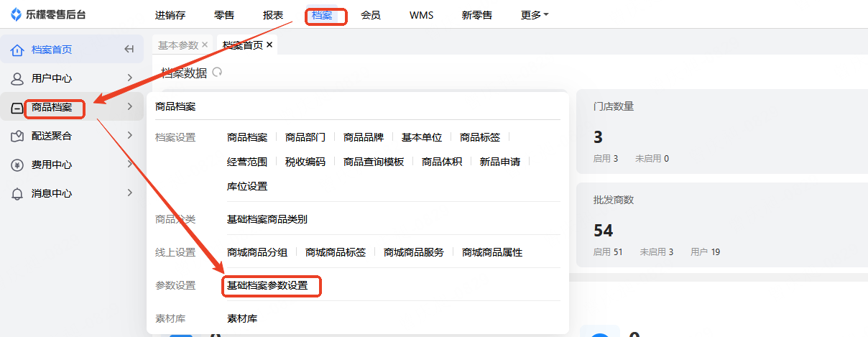This screenshot has height=337, width=868.
Task: Open the 税收编码 link
Action: 305,162
